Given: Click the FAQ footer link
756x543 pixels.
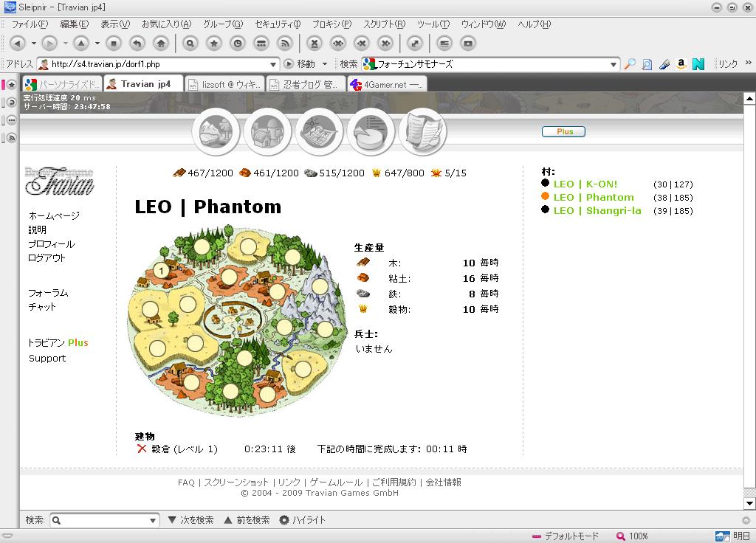Looking at the screenshot, I should 186,483.
